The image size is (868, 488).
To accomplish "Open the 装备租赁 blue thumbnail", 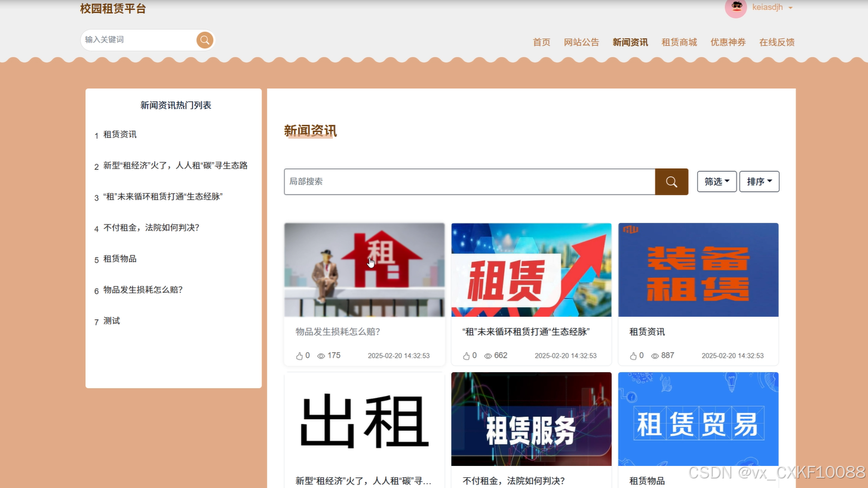I will point(698,270).
